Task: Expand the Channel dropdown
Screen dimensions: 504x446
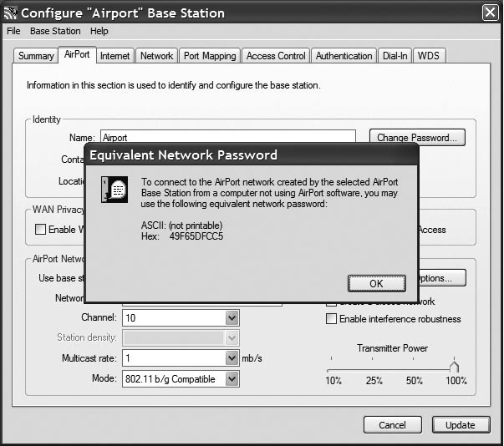Action: click(232, 318)
